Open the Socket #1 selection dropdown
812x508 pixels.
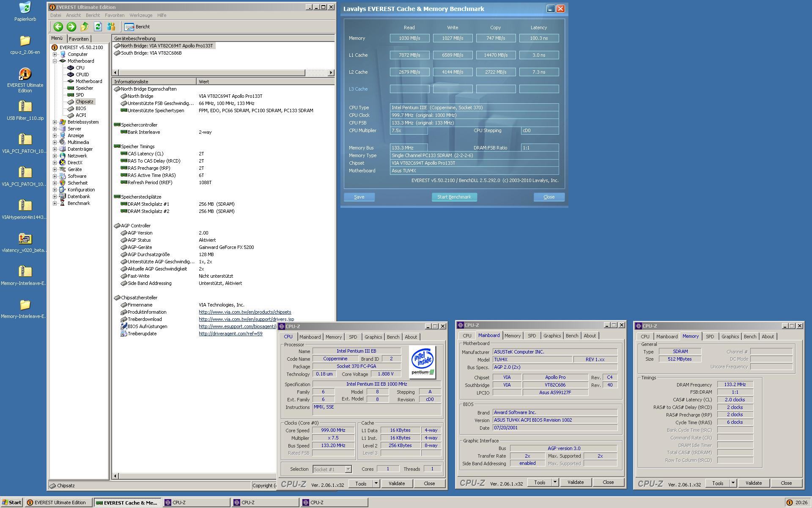pos(348,469)
